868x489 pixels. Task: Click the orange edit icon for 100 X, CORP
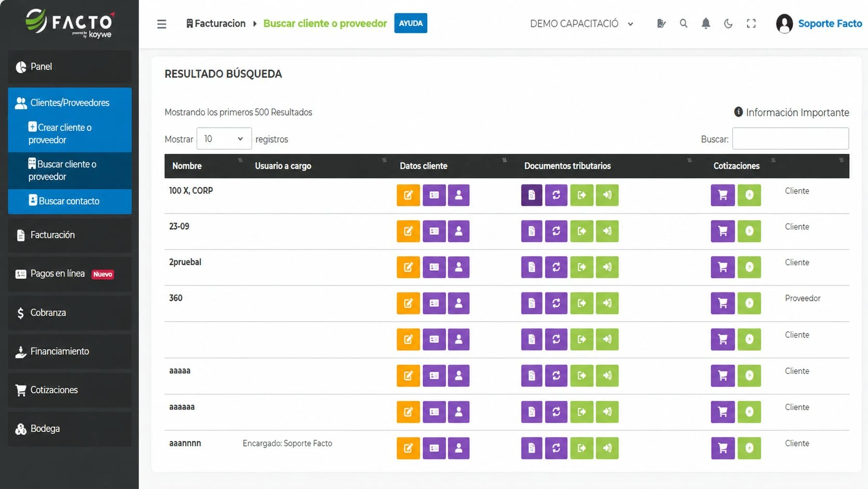click(x=408, y=195)
